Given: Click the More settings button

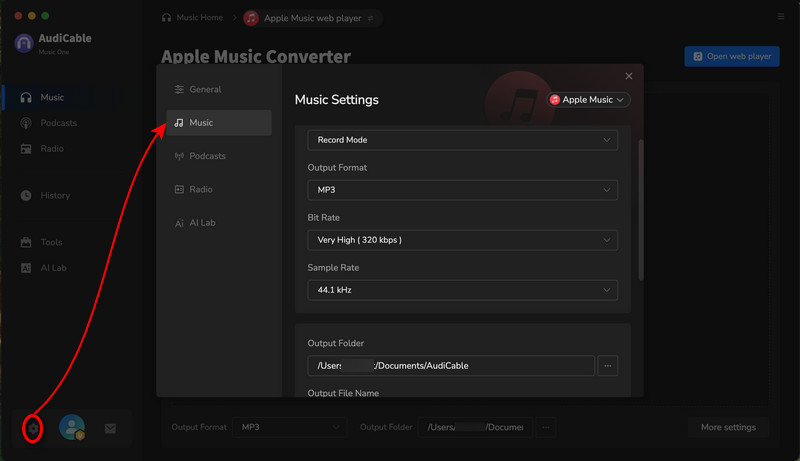Looking at the screenshot, I should tap(728, 427).
